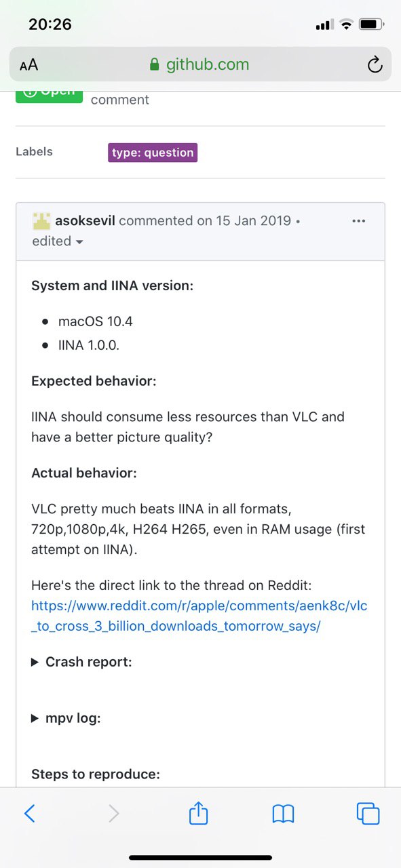
Task: Tap the Safari reload page icon
Action: [375, 65]
